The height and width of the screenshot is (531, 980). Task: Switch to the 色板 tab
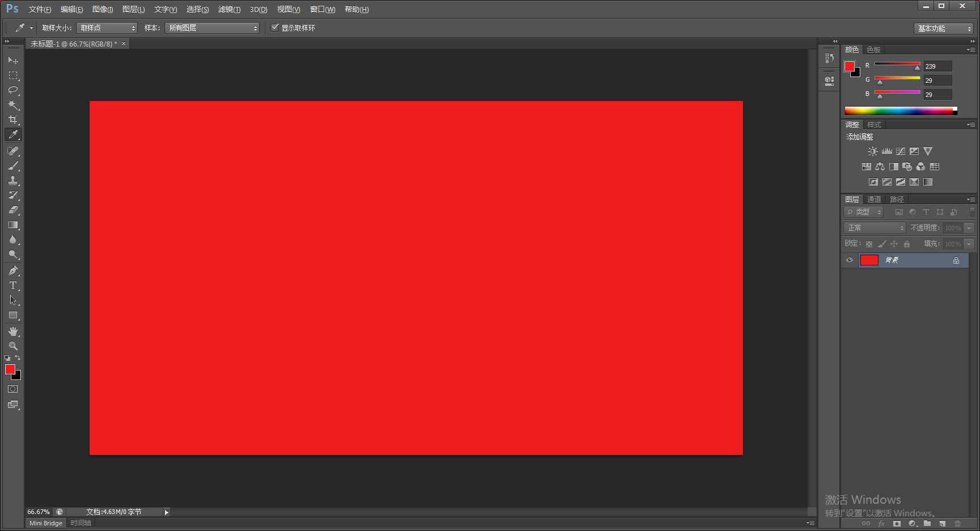click(x=874, y=50)
